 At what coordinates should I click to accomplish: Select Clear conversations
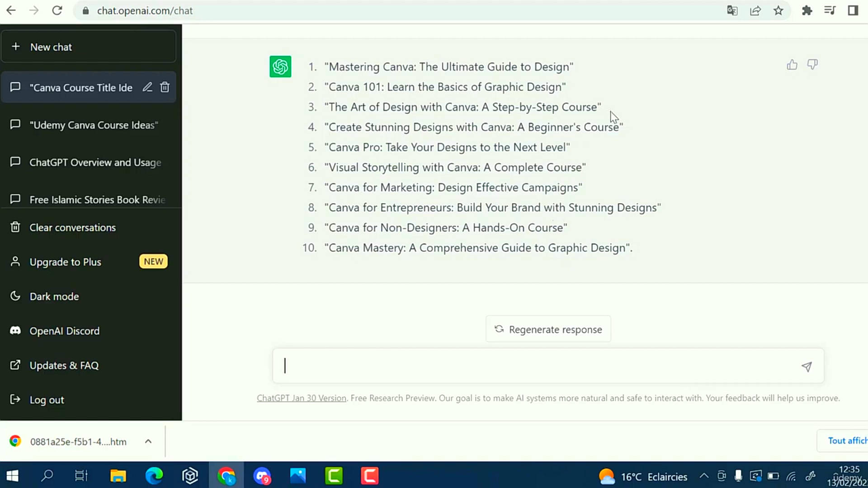click(x=89, y=227)
